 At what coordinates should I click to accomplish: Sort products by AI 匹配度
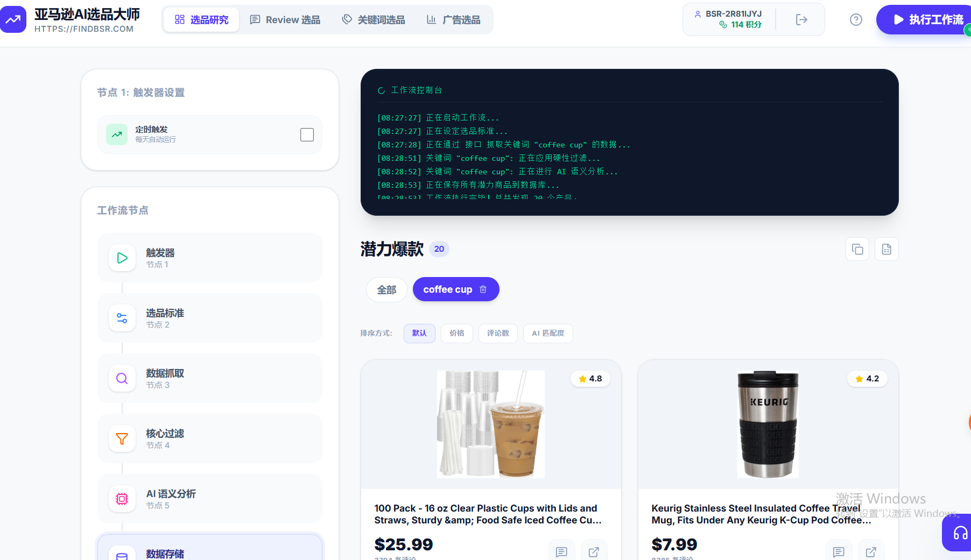548,334
